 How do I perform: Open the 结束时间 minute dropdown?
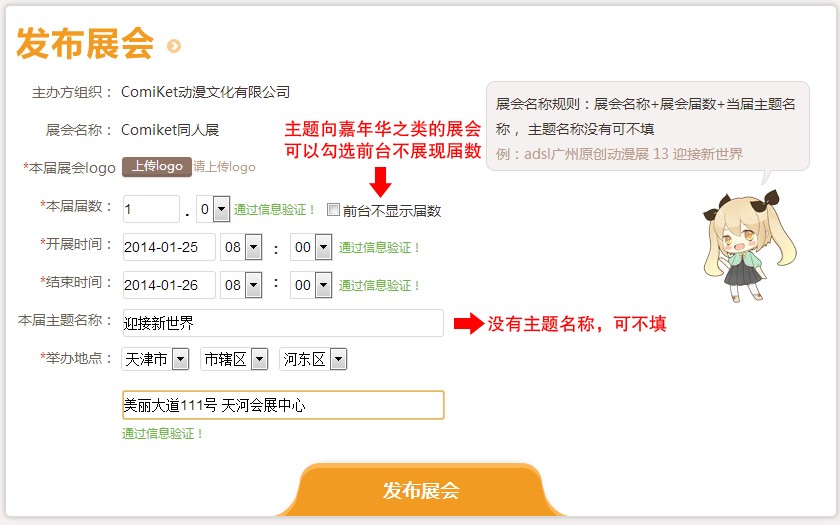(x=311, y=285)
